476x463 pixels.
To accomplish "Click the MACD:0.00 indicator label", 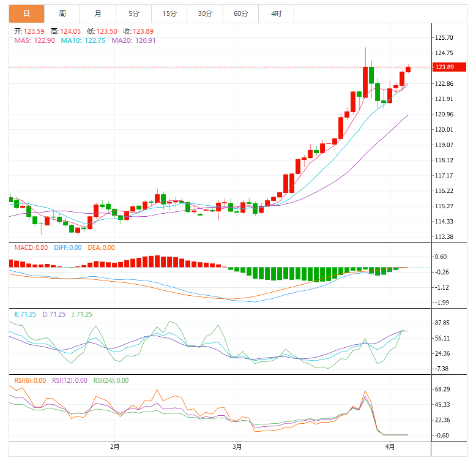I will point(31,247).
